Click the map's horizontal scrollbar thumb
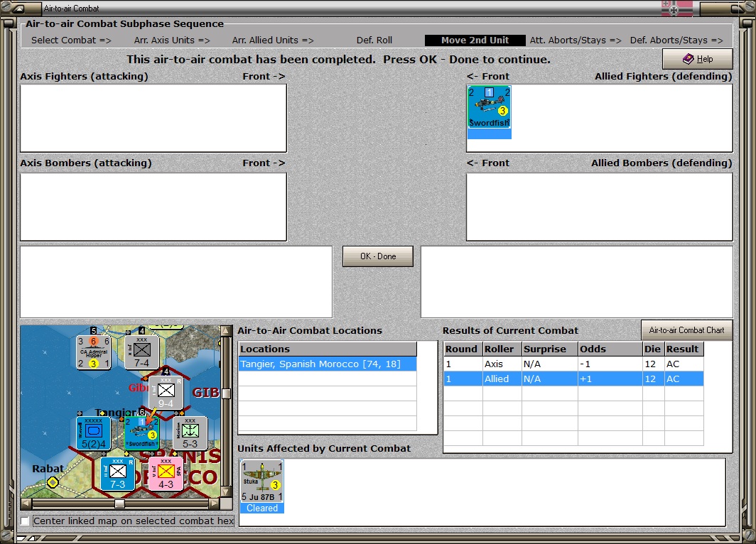Screen dimensions: 756x544 coord(119,504)
